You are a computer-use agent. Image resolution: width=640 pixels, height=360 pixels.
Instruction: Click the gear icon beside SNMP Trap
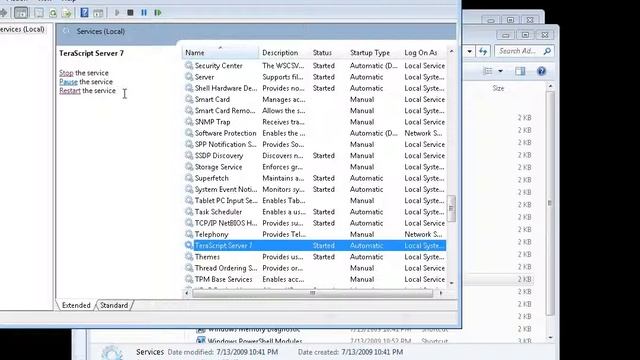tap(189, 122)
